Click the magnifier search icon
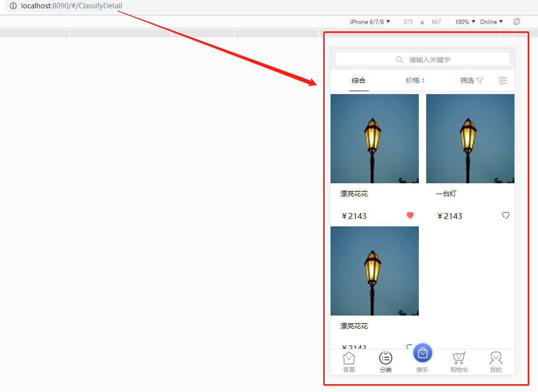538x392 pixels. (x=399, y=60)
